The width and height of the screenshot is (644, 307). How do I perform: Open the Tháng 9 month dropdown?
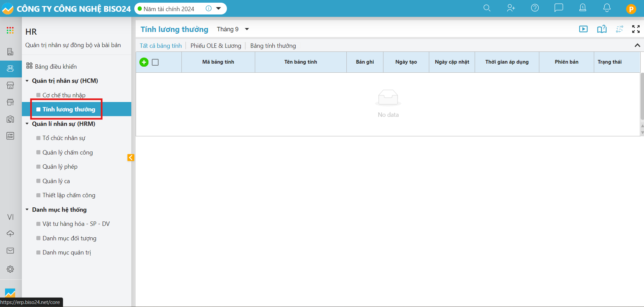click(233, 29)
